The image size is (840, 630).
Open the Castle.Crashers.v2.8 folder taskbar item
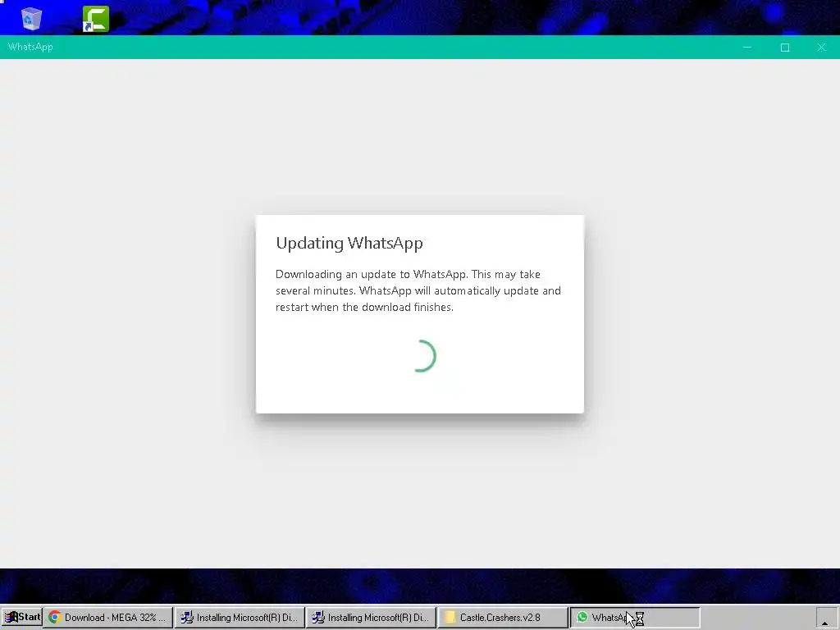(503, 617)
